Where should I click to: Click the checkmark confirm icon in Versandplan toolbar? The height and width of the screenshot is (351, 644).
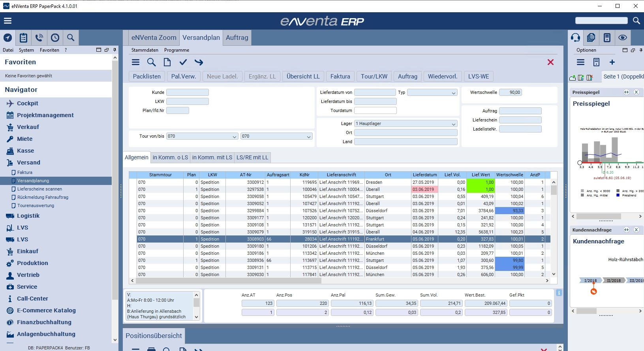tap(183, 62)
